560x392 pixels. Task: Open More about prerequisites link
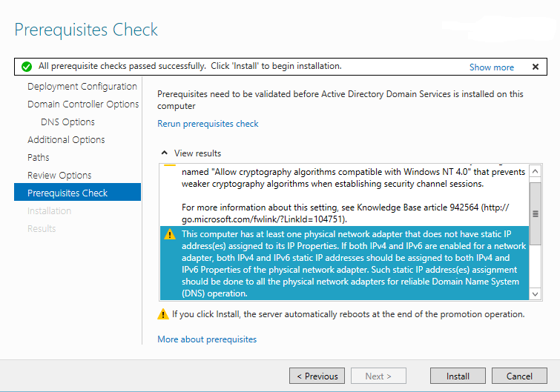(x=207, y=339)
